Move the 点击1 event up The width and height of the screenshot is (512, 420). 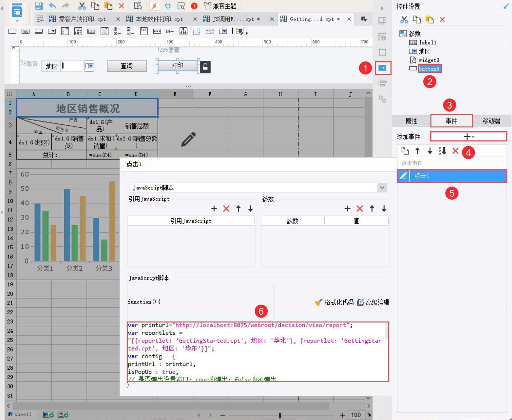[417, 151]
